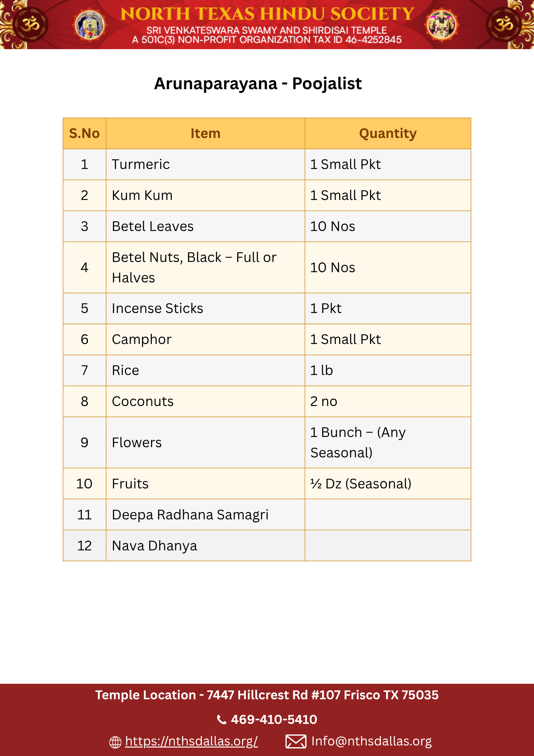Screen dimensions: 534x756
Task: Click the Info@nthsdallas.org email address
Action: coord(371,741)
